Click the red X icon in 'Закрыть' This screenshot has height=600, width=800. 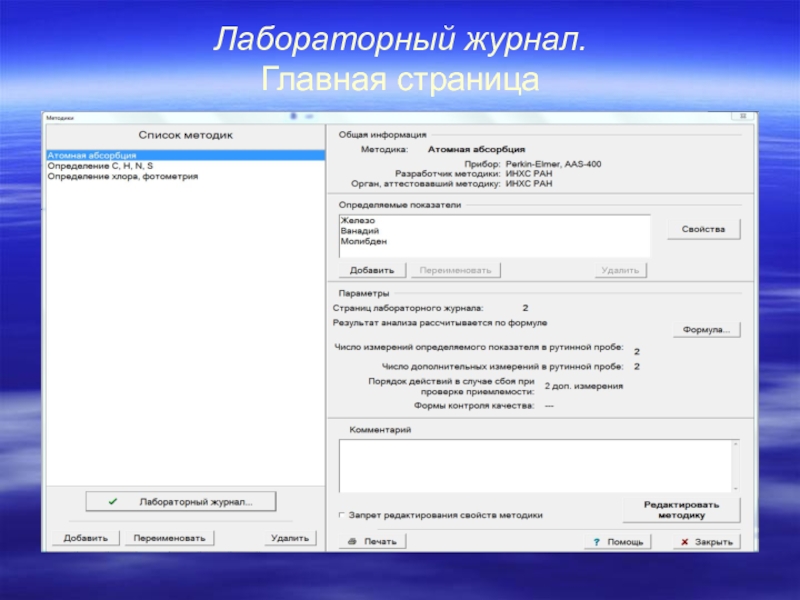(x=685, y=542)
